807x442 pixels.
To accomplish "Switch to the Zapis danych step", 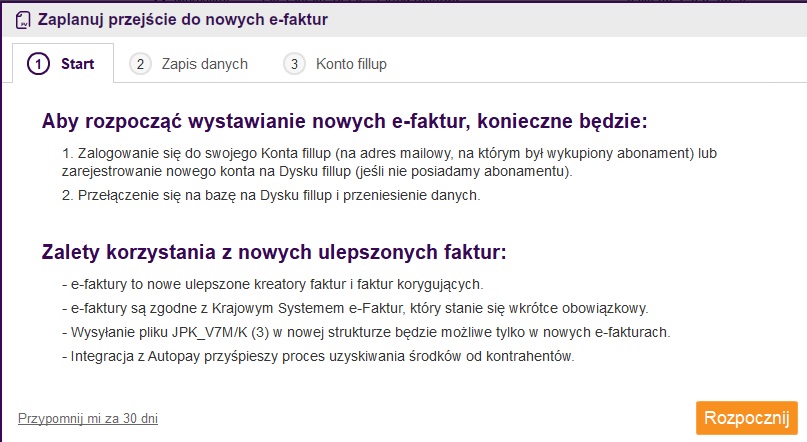I will coord(189,64).
